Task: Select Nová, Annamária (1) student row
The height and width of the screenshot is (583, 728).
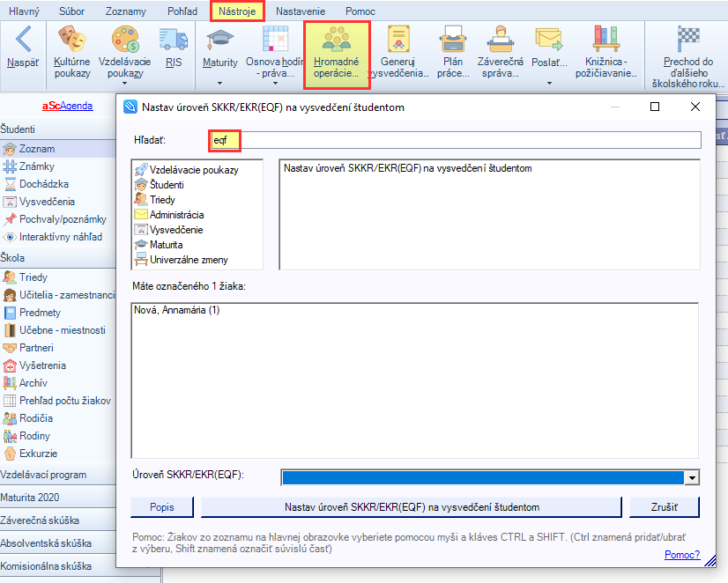Action: (176, 310)
